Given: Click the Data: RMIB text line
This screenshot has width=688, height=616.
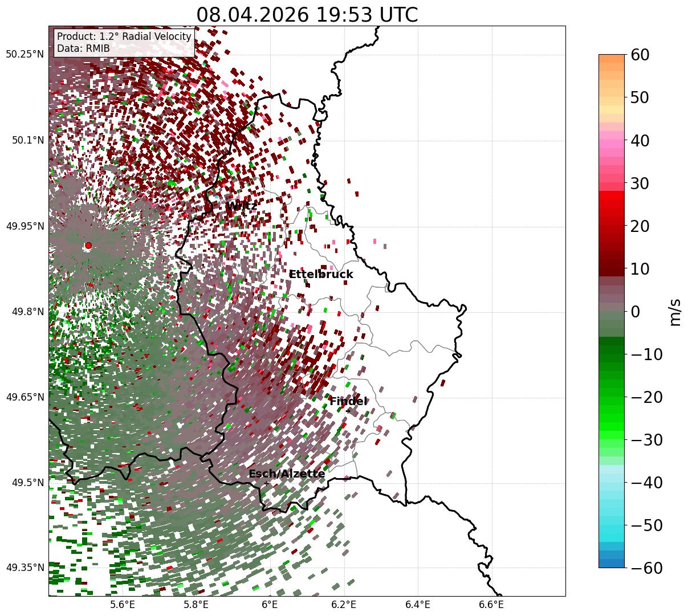Looking at the screenshot, I should coord(83,49).
